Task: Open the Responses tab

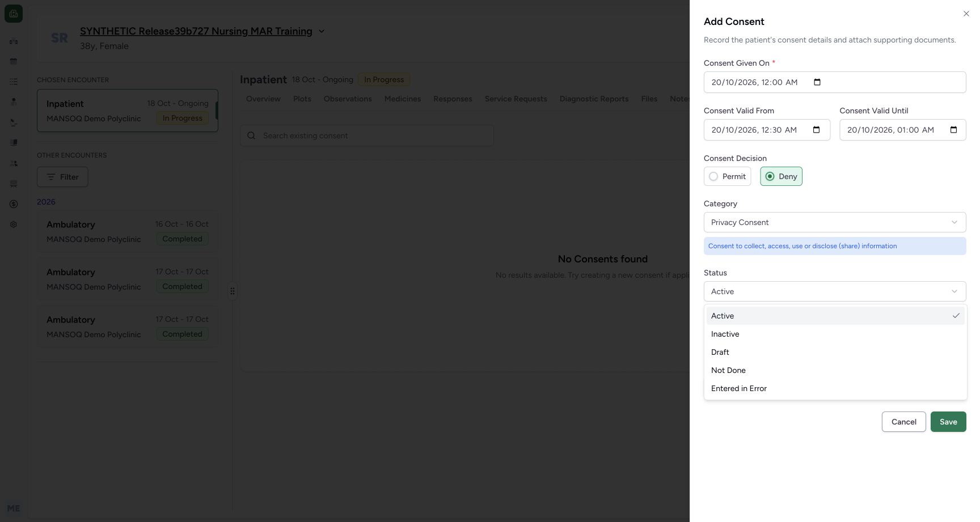Action: 453,99
